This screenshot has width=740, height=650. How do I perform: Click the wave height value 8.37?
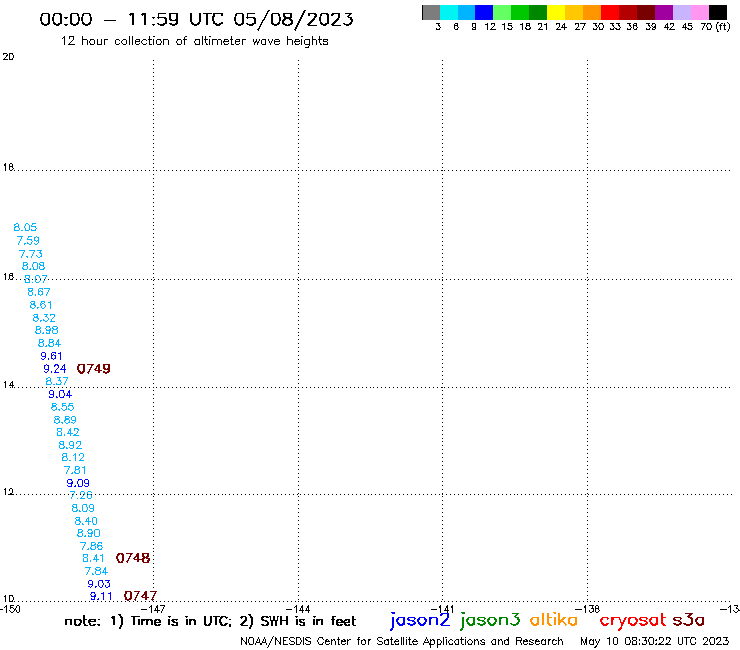coord(57,381)
